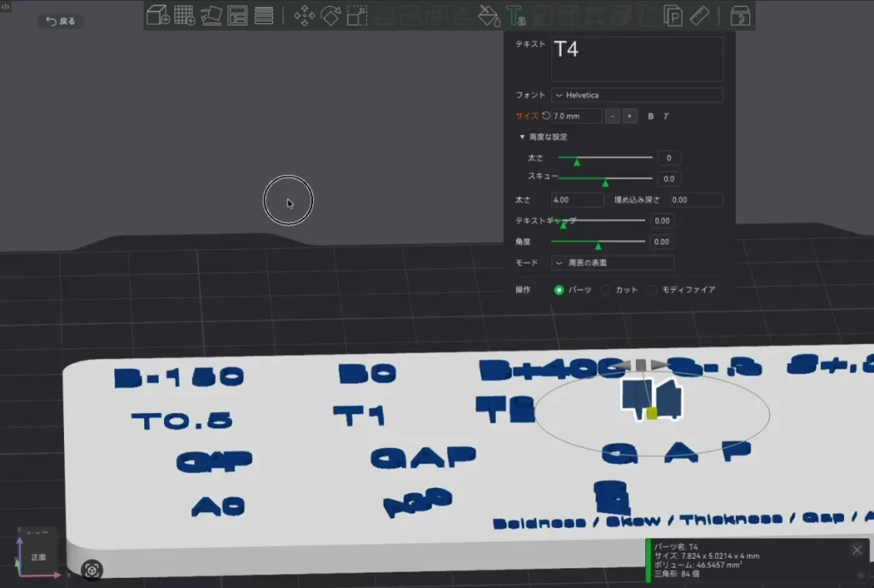Select the B0 text object on plate
The width and height of the screenshot is (874, 588).
[367, 374]
